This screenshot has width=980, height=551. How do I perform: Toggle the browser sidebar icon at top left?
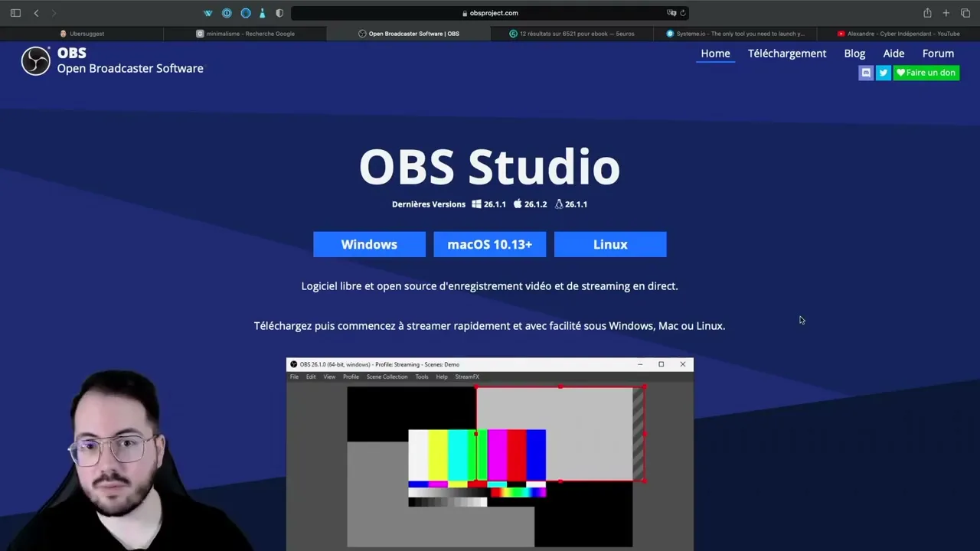(15, 13)
